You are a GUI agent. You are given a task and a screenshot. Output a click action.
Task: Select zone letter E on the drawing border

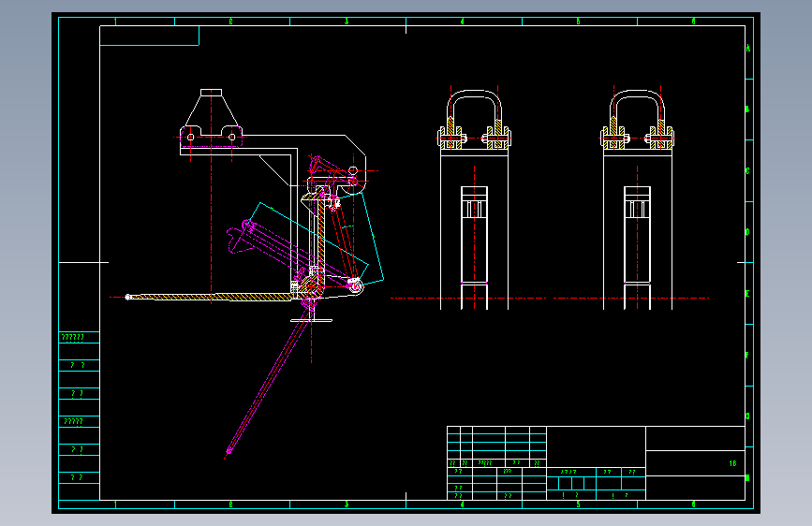pyautogui.click(x=747, y=294)
